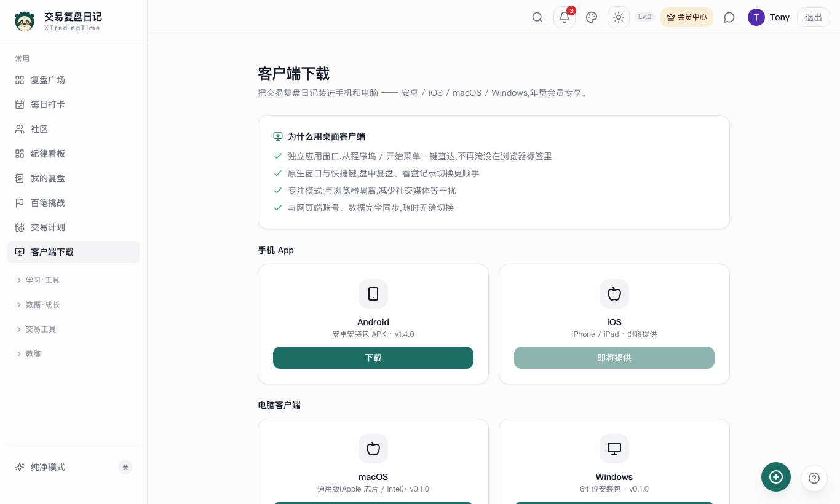Click the 客户端下载 monitor download icon
This screenshot has width=840, height=504.
point(20,252)
